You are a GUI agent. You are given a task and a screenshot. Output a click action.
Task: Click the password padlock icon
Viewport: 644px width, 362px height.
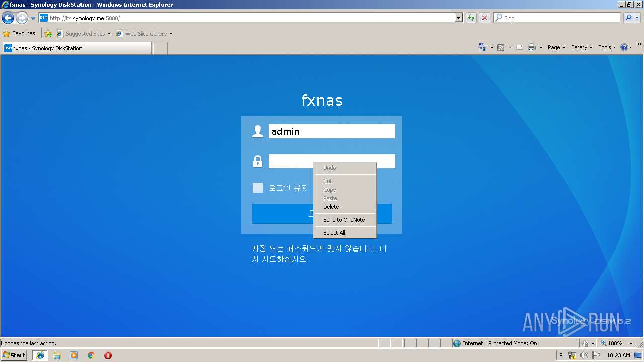pyautogui.click(x=258, y=161)
